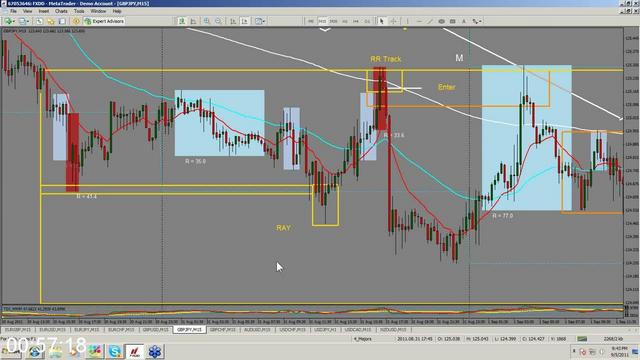Switch to the EURUSD,M15 chart tab
Viewport: 640px width, 360px height.
point(52,329)
